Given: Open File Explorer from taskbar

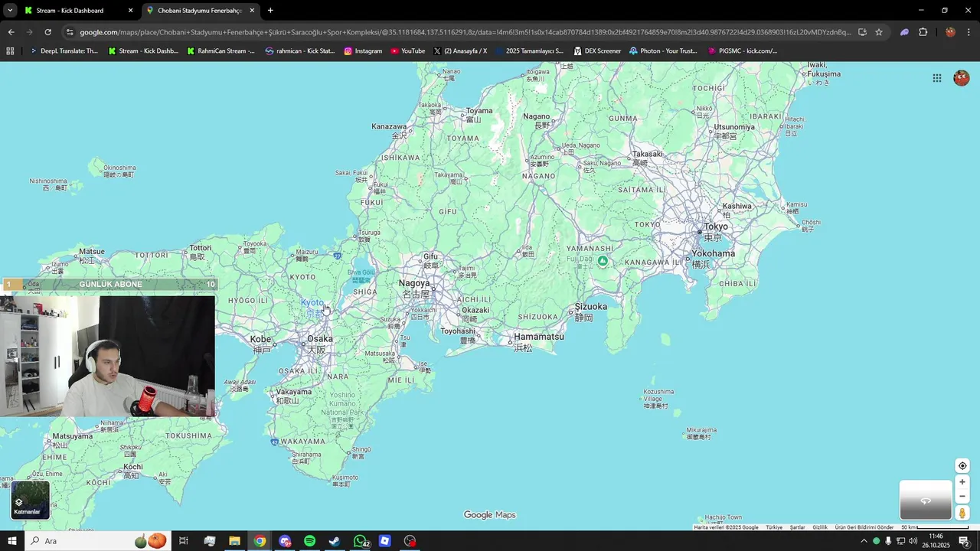Looking at the screenshot, I should tap(234, 541).
